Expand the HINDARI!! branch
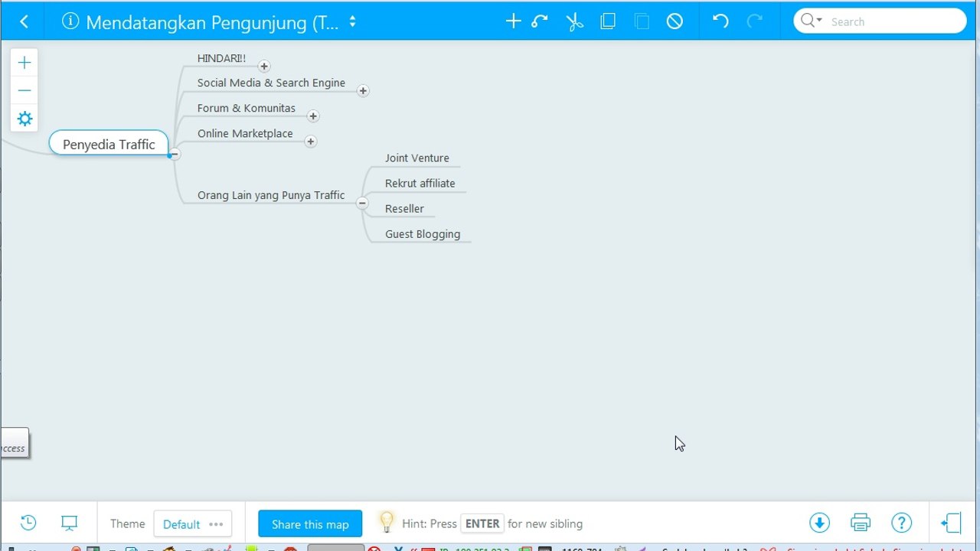This screenshot has width=980, height=551. click(x=264, y=67)
